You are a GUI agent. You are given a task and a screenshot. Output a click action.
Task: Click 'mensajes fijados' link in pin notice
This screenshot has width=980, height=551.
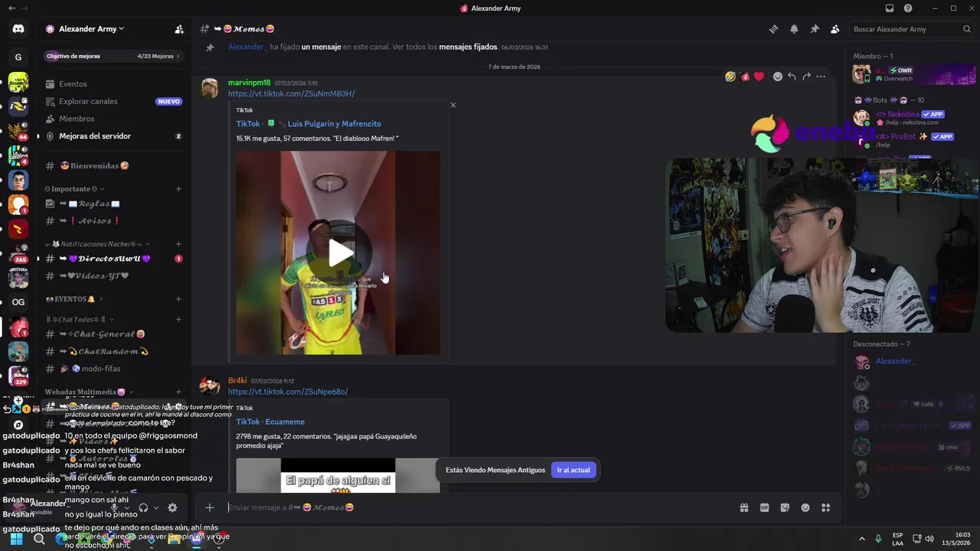point(468,47)
